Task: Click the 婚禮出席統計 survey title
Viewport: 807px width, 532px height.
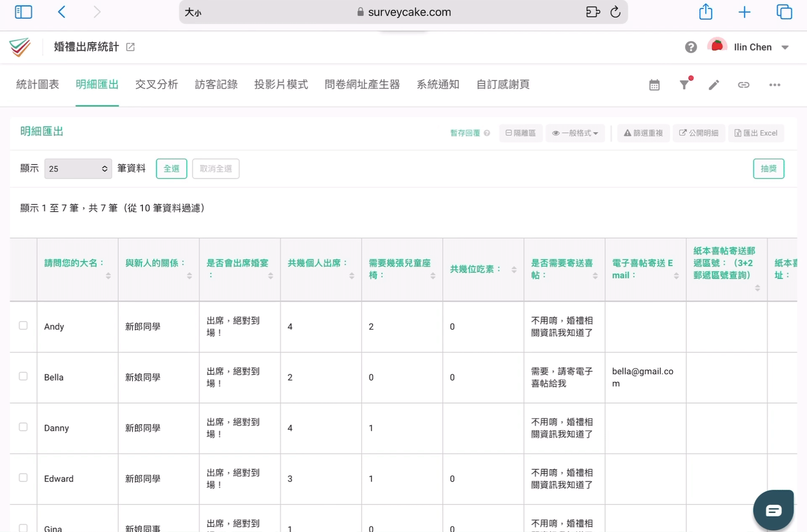Action: [86, 47]
